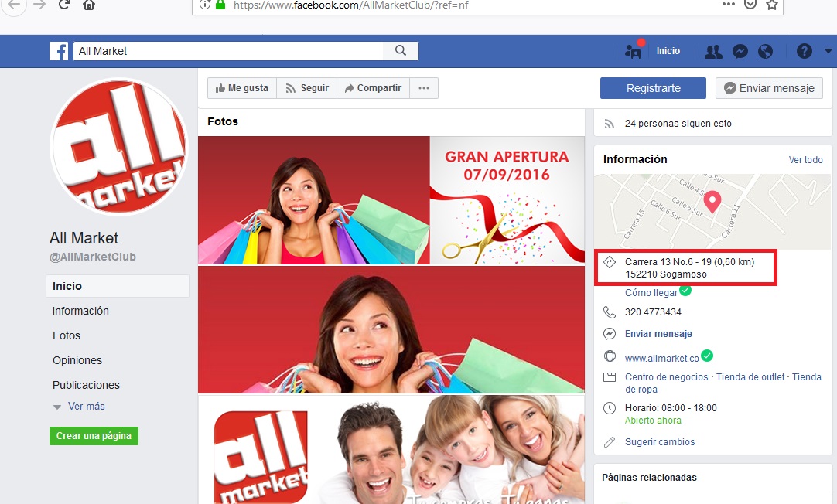Click the red location pin on the map
Image resolution: width=837 pixels, height=504 pixels.
coord(712,202)
